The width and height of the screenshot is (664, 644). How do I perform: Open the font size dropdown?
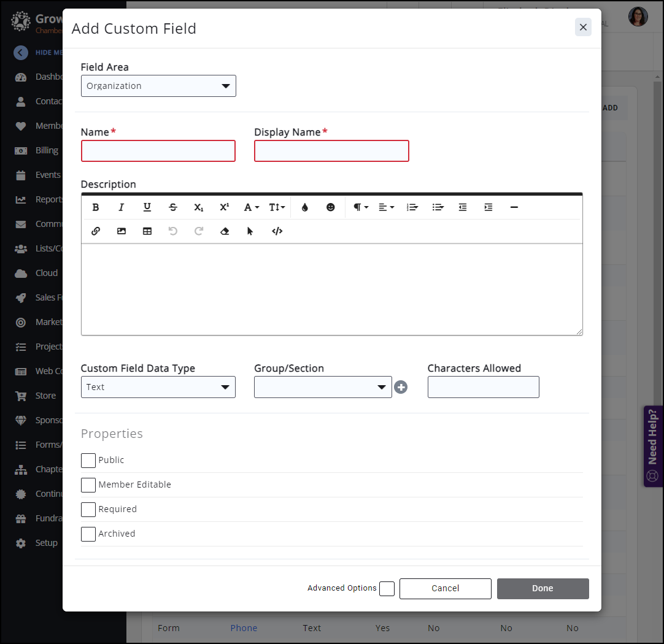coord(277,207)
